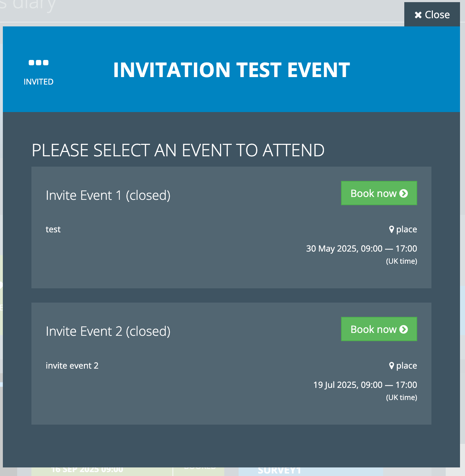Image resolution: width=465 pixels, height=476 pixels.
Task: Click the three-dot Invited status icon
Action: [x=39, y=63]
